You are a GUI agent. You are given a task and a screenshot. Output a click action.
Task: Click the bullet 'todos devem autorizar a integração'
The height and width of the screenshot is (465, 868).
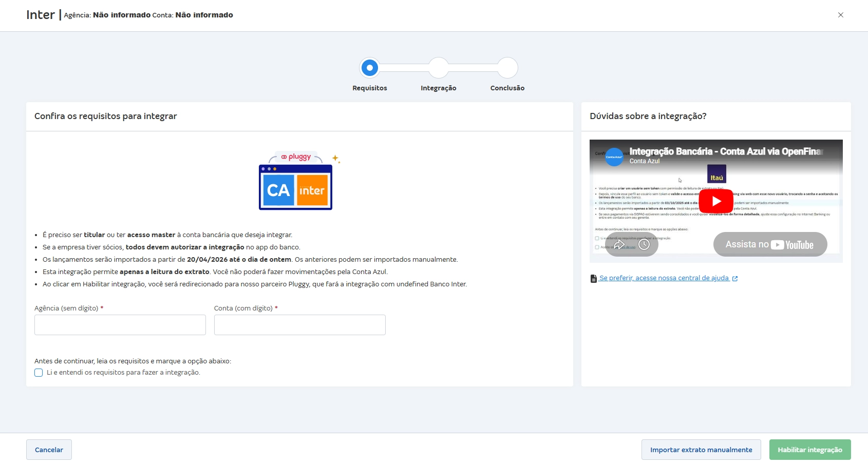[172, 247]
